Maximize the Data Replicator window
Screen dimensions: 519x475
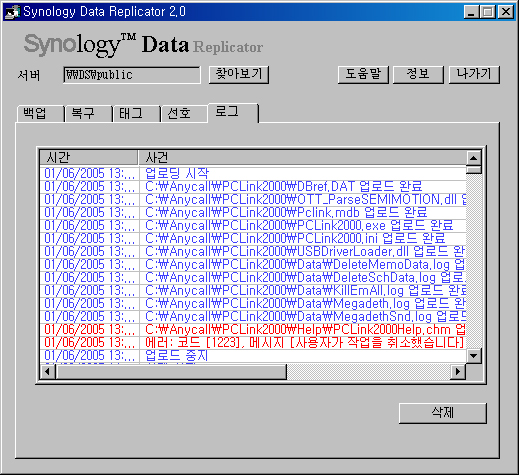(488, 12)
